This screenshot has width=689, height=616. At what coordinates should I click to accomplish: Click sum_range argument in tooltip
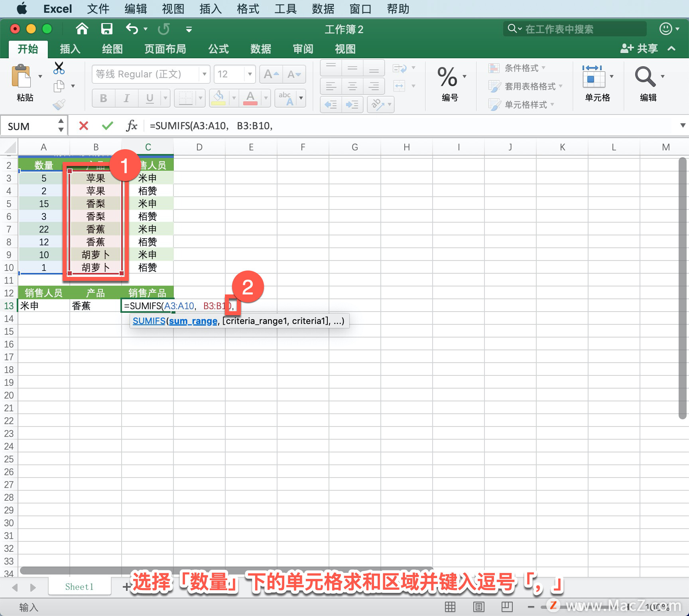pos(193,321)
